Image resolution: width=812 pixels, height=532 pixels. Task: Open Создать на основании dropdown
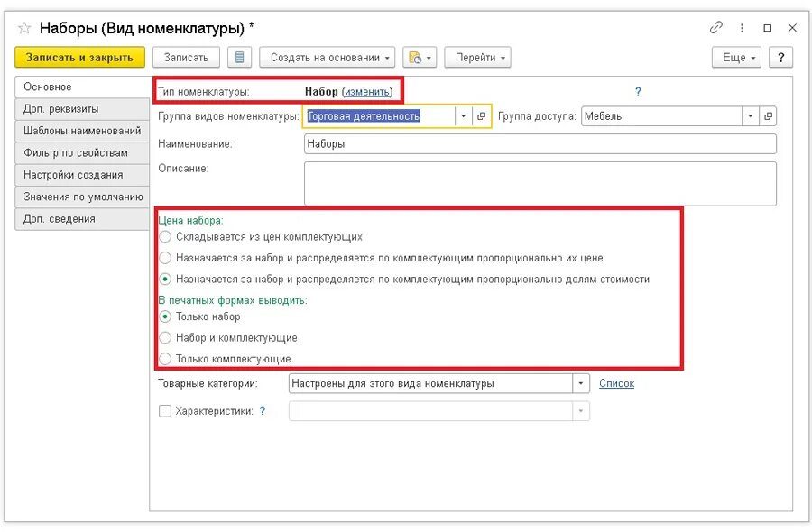[327, 58]
